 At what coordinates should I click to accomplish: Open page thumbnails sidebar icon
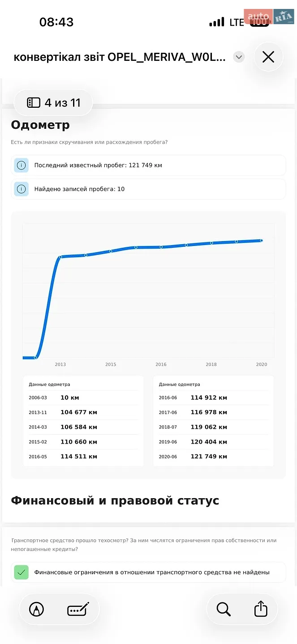pos(34,103)
